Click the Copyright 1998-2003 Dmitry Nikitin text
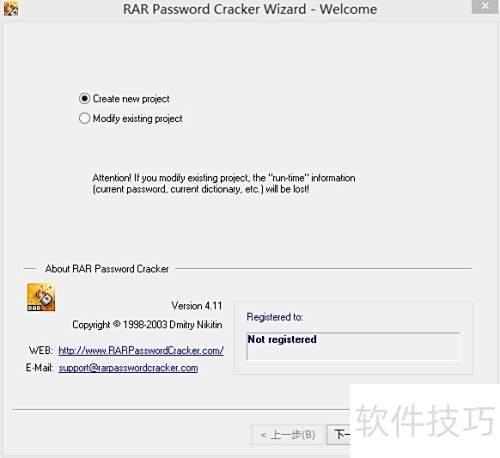 pyautogui.click(x=147, y=324)
